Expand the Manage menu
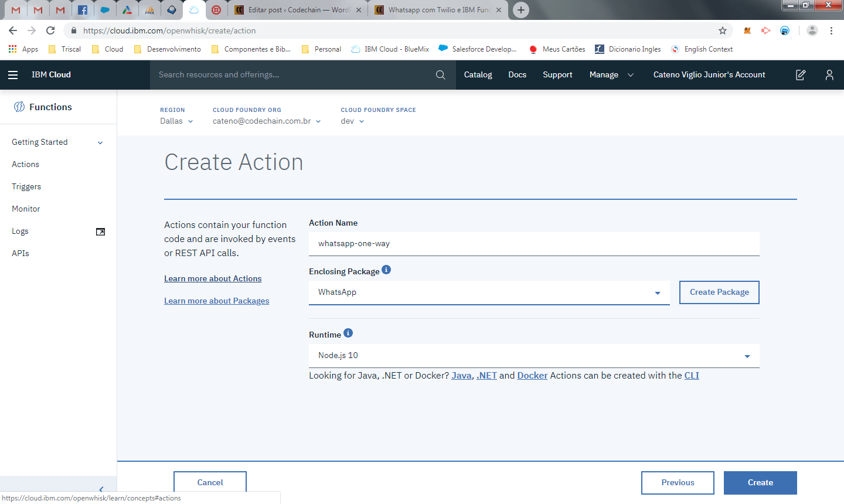 tap(611, 75)
